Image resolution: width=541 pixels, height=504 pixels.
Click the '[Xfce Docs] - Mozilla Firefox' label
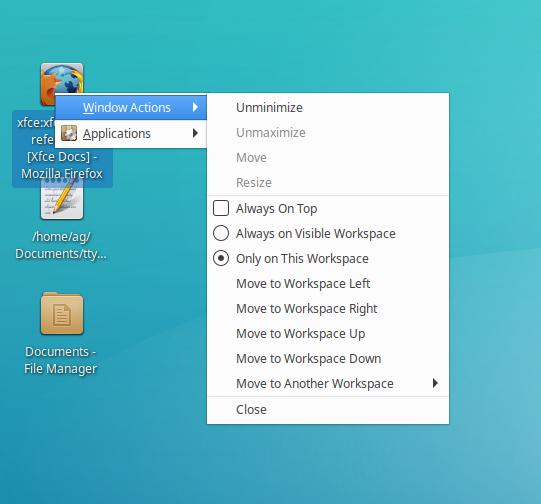(x=62, y=165)
